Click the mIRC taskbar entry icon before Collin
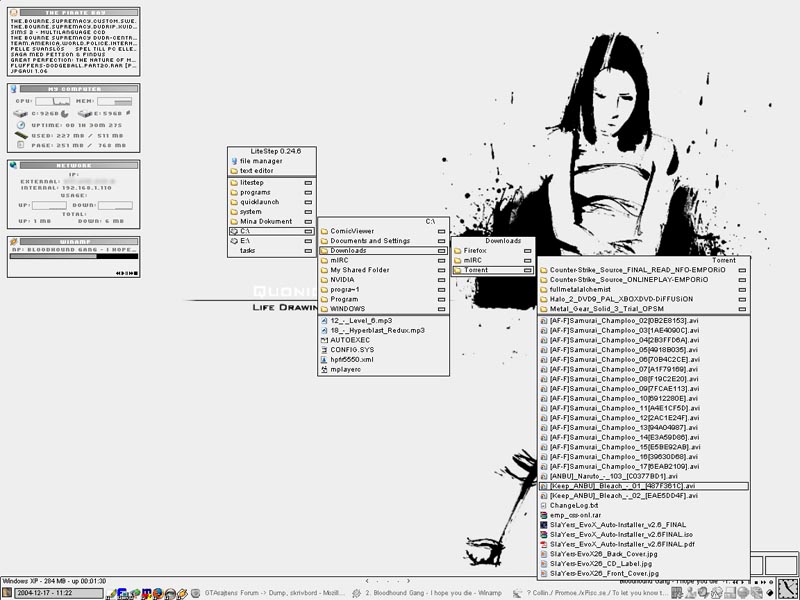This screenshot has height=600, width=800. [517, 593]
